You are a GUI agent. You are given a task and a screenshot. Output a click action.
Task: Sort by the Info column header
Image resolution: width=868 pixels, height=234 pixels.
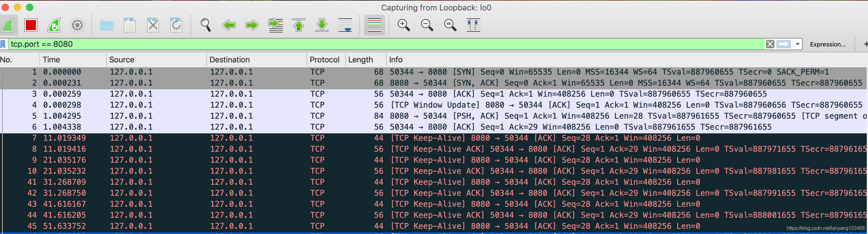click(x=627, y=60)
